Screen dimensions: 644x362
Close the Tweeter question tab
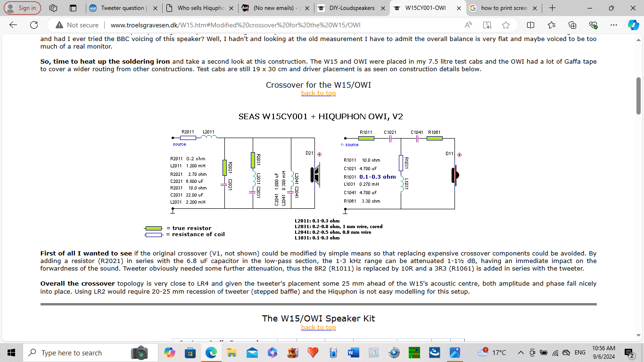pyautogui.click(x=155, y=8)
